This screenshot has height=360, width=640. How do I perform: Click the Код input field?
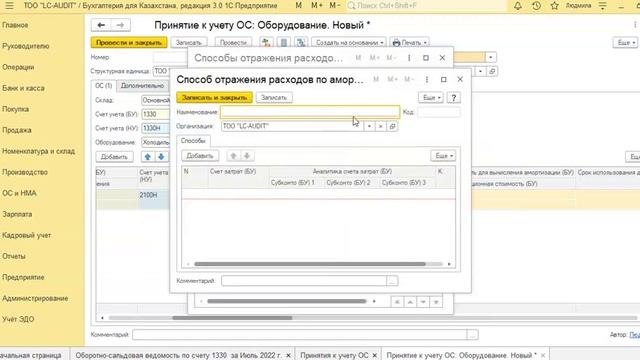439,112
